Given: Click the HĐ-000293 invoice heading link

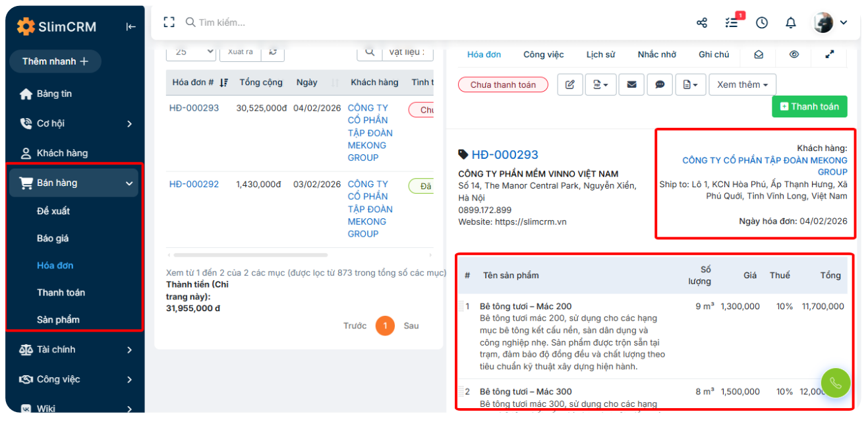Looking at the screenshot, I should click(505, 154).
